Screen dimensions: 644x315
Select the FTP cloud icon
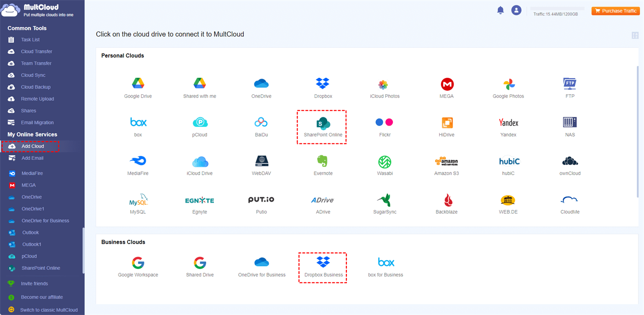pyautogui.click(x=570, y=88)
